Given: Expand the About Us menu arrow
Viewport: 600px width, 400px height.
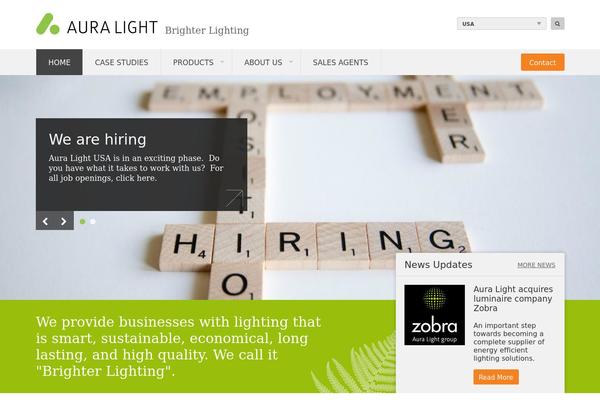Looking at the screenshot, I should [290, 62].
